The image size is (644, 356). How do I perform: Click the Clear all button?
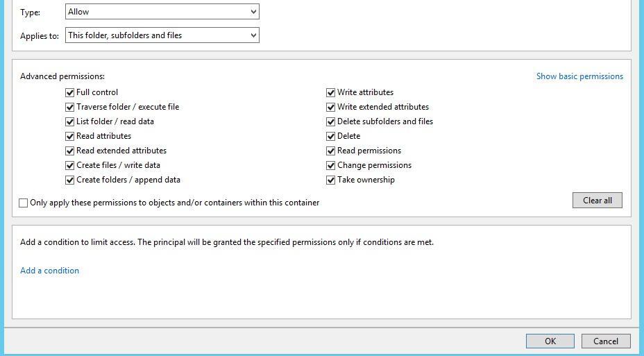point(598,201)
